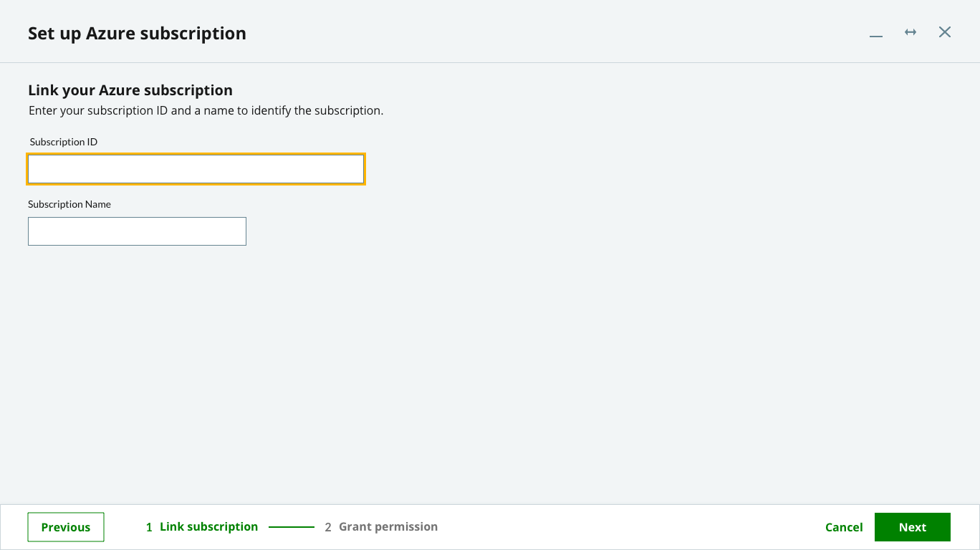Click the green Next action button
The height and width of the screenshot is (550, 980).
click(x=912, y=527)
